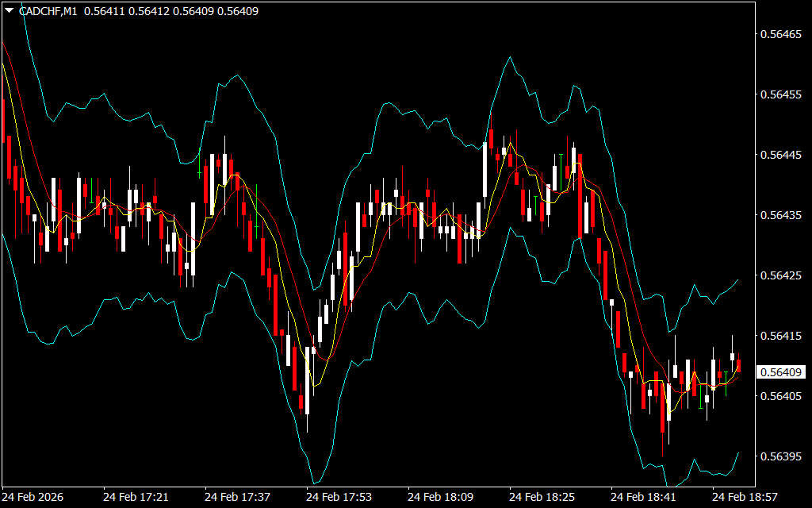Viewport: 812px width, 508px height.
Task: Click the 24 Feb 17:37 time marker
Action: (237, 497)
